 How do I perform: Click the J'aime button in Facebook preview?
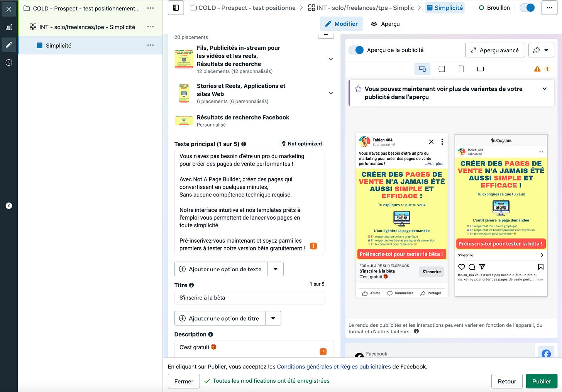pyautogui.click(x=371, y=293)
